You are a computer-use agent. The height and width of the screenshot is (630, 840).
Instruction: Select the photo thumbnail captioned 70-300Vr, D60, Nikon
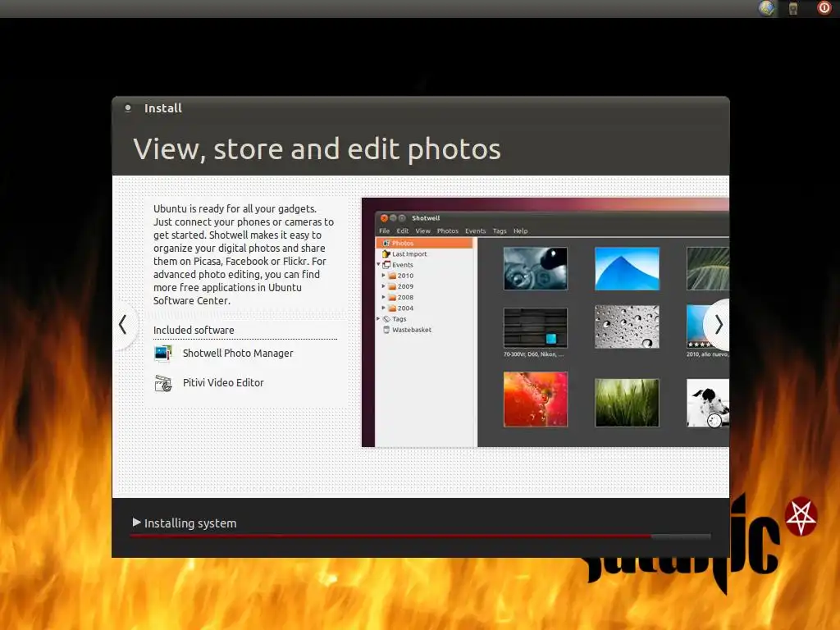click(x=535, y=328)
